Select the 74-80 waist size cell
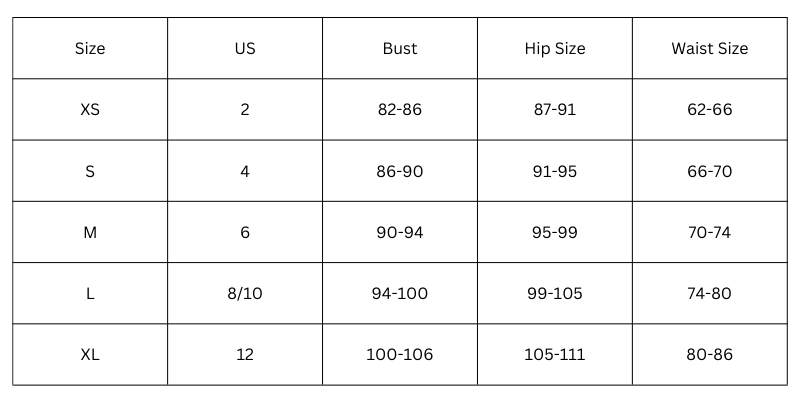 (x=710, y=293)
